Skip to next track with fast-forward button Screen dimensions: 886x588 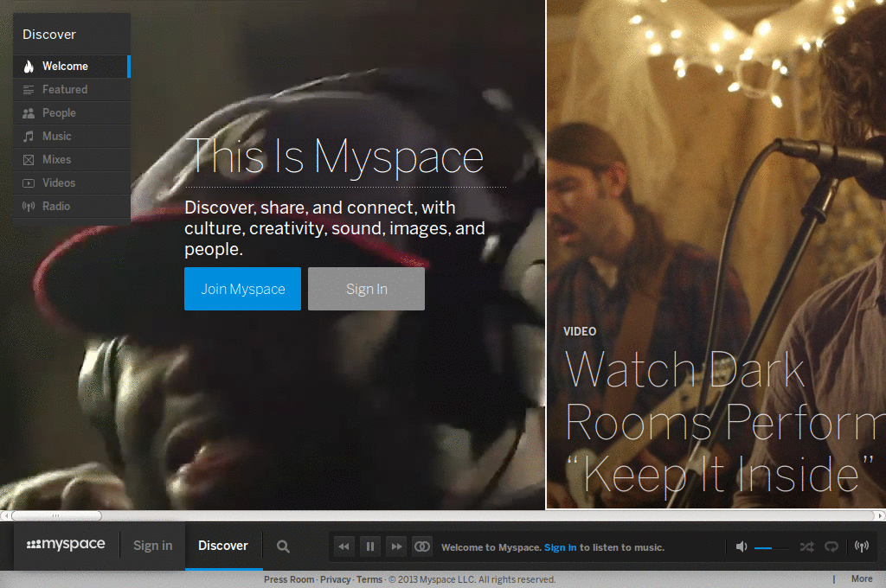396,546
